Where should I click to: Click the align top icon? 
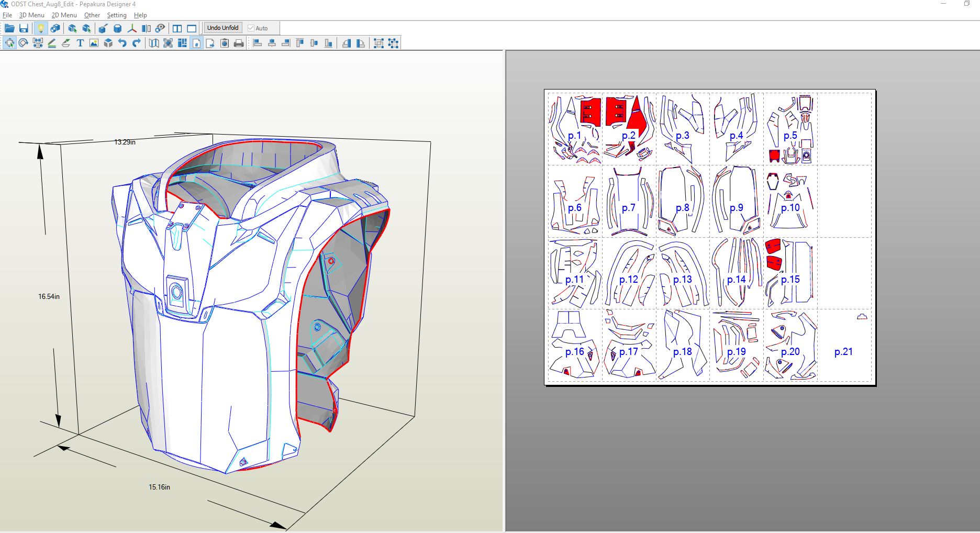coord(300,43)
